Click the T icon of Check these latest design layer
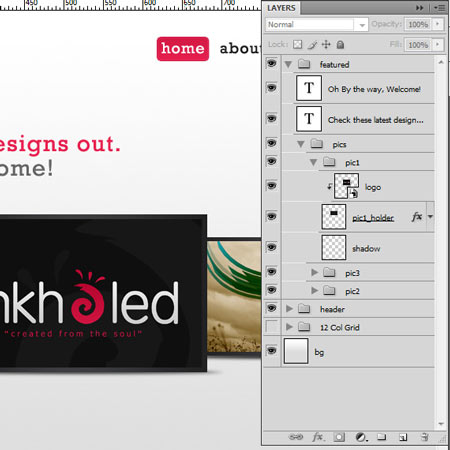 tap(309, 119)
